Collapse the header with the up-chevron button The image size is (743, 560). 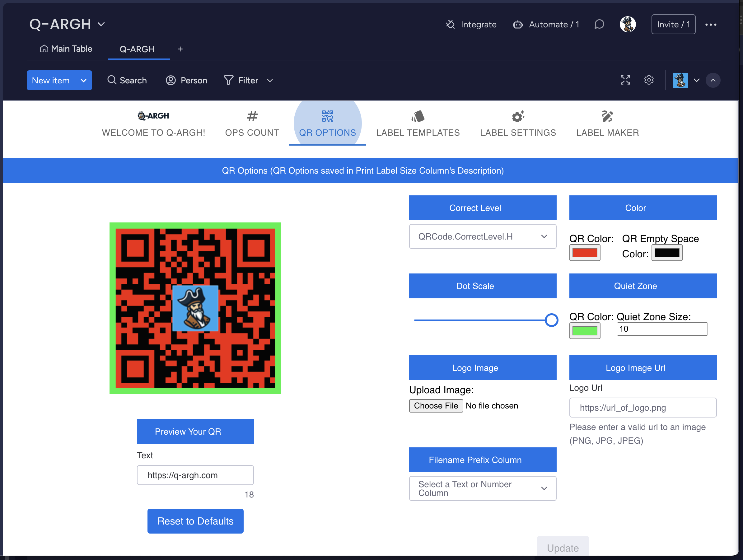coord(713,80)
